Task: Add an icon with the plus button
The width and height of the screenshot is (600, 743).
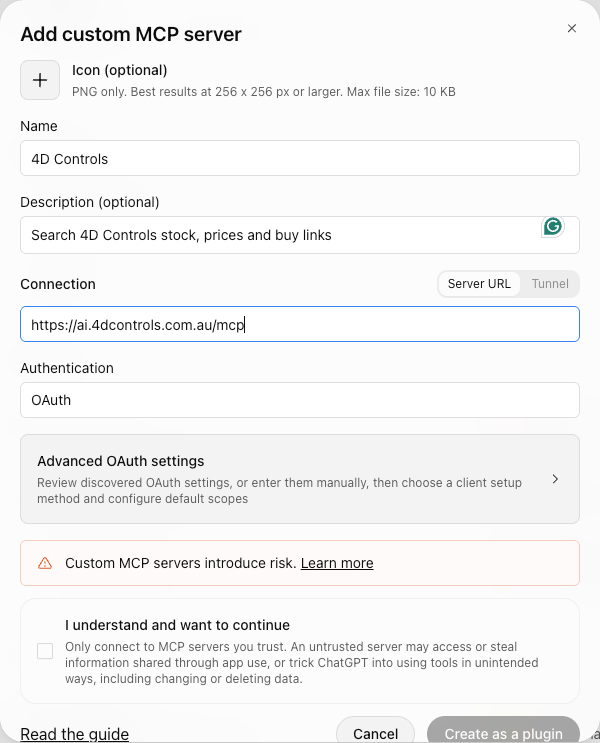Action: point(40,80)
